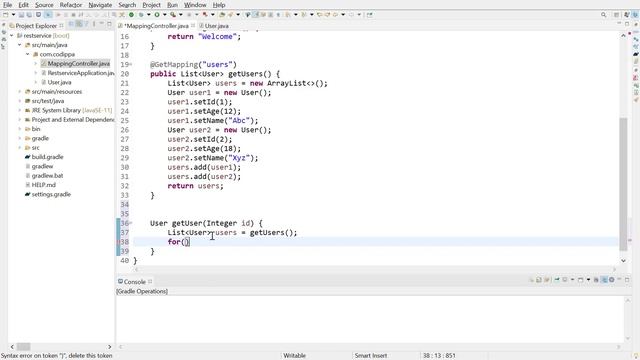
Task: Switch to the User.java editor tab
Action: pos(216,26)
